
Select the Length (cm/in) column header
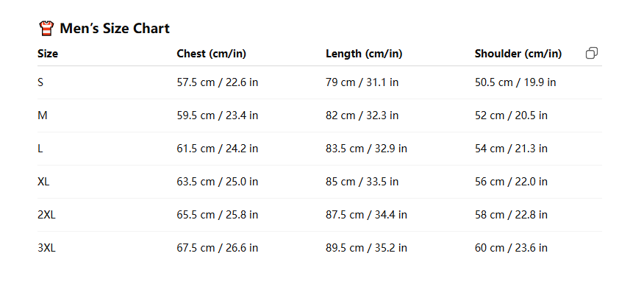364,54
